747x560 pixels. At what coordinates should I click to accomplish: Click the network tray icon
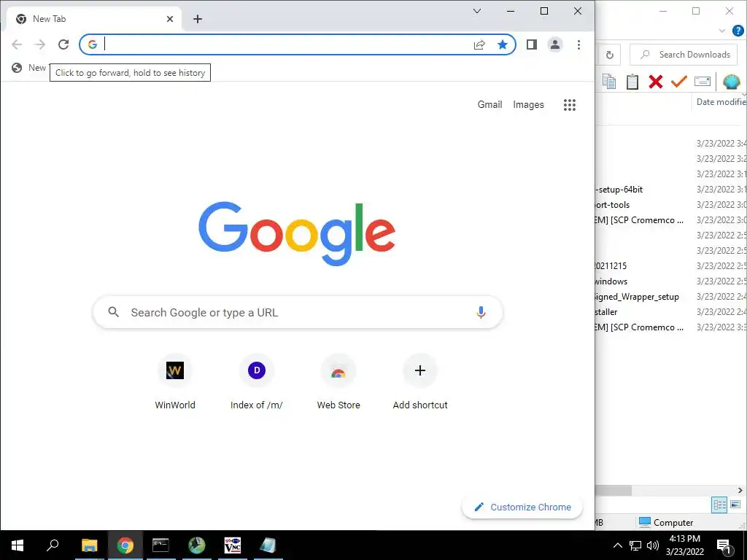click(x=635, y=545)
